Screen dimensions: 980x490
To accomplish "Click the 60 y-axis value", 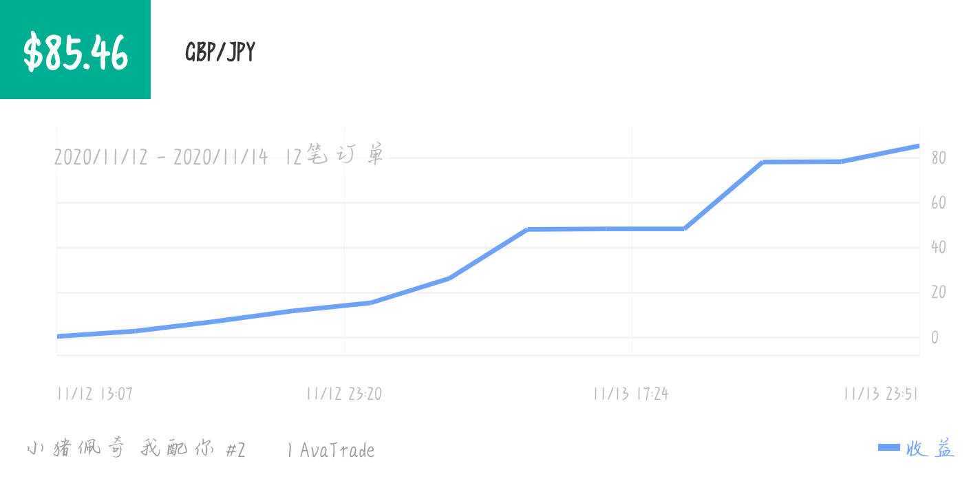I will (x=939, y=203).
